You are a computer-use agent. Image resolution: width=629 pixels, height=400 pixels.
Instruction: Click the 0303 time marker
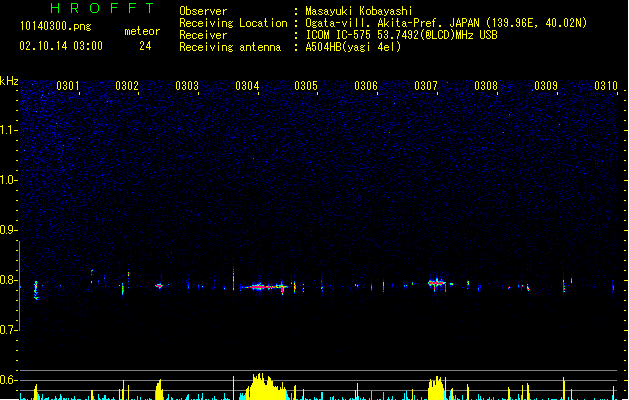tap(187, 86)
